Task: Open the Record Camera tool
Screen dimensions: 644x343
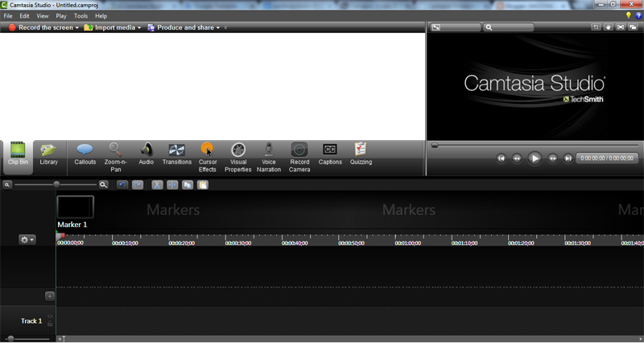Action: click(299, 157)
